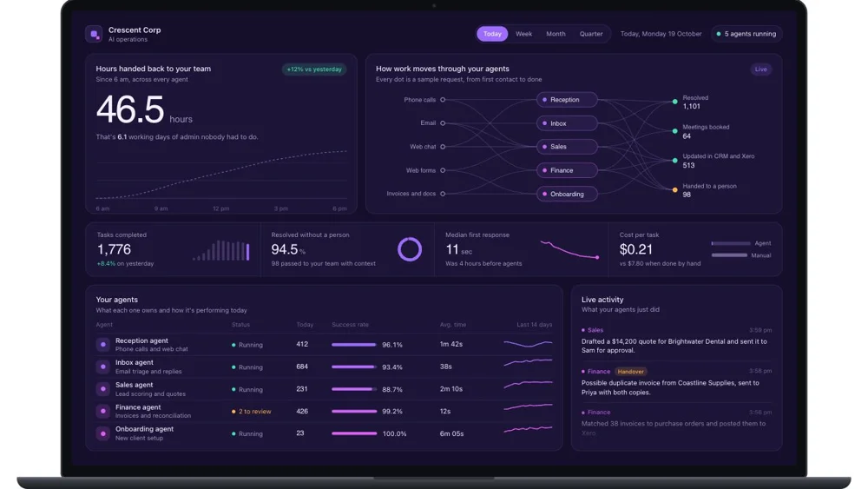Click the Phone calls source dot
Screen dimensions: 868x489
tap(443, 100)
